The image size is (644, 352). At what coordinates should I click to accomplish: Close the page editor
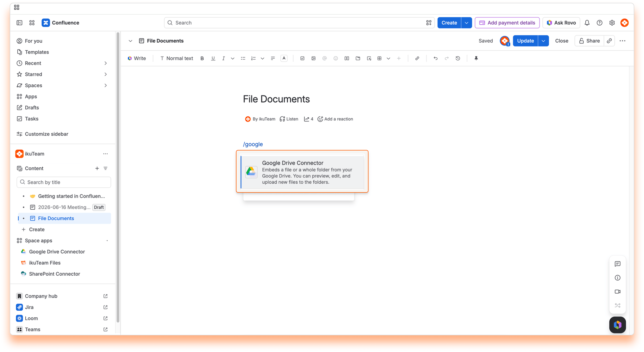coord(561,41)
